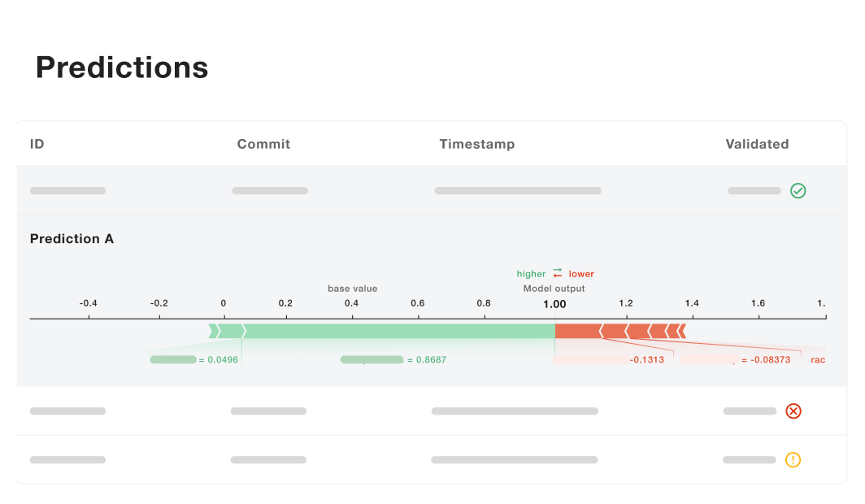Sort by the ID column header

tap(37, 144)
